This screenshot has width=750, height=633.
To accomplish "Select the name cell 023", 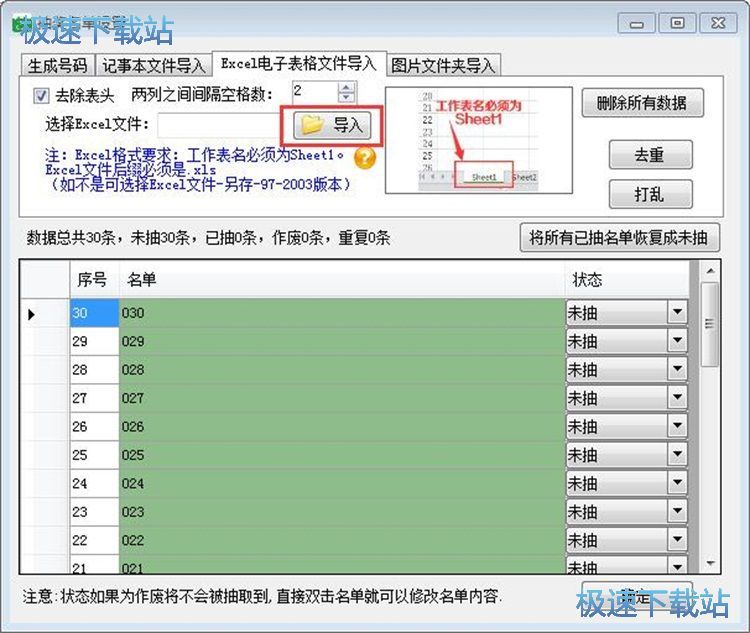I will coord(342,511).
